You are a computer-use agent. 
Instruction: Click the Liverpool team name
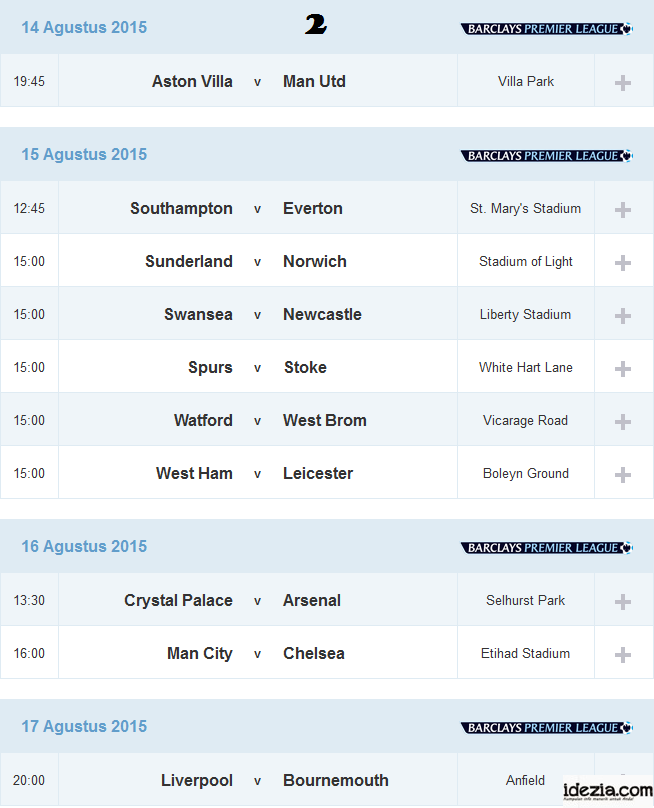(197, 780)
